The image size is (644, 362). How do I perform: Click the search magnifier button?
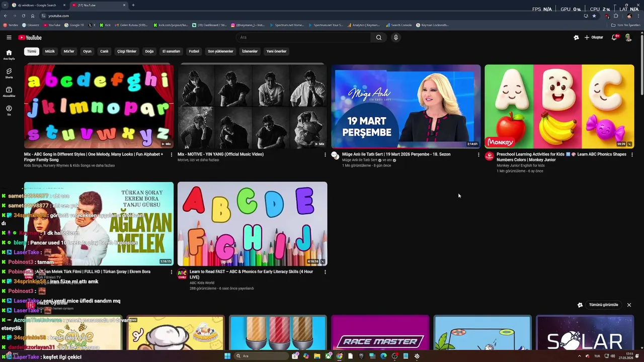(x=379, y=37)
